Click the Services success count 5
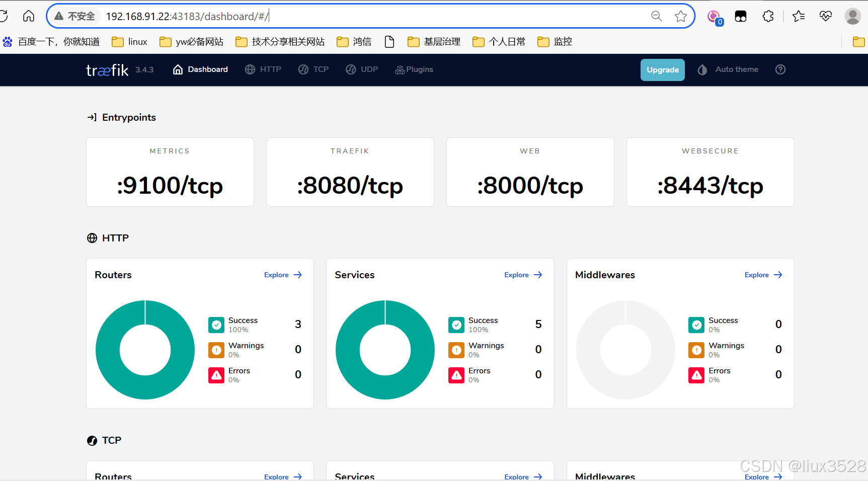 [538, 324]
